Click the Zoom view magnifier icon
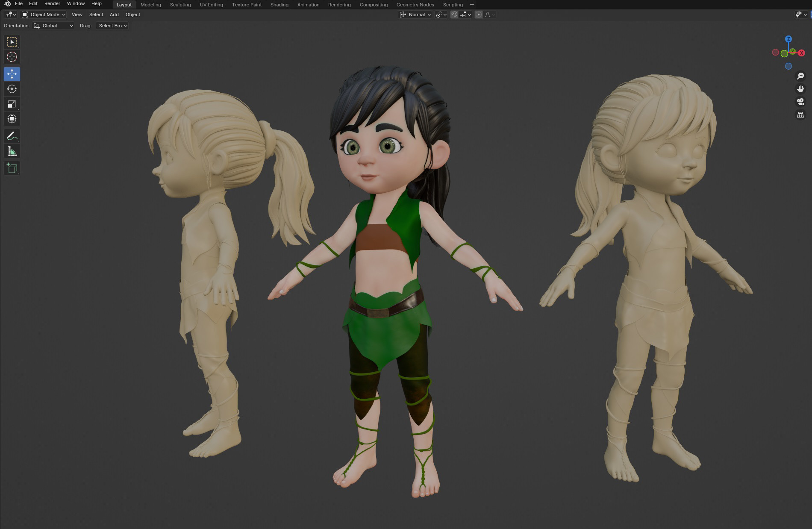 [x=800, y=76]
